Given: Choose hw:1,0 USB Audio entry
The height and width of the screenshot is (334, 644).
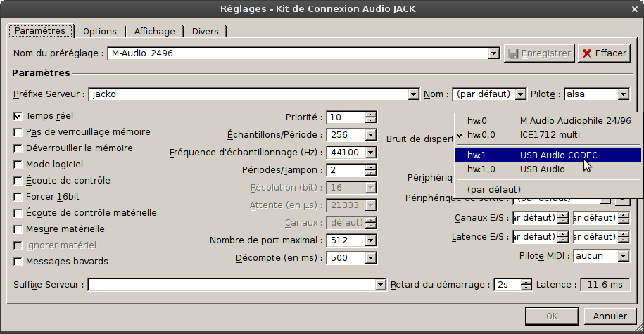Looking at the screenshot, I should point(548,169).
